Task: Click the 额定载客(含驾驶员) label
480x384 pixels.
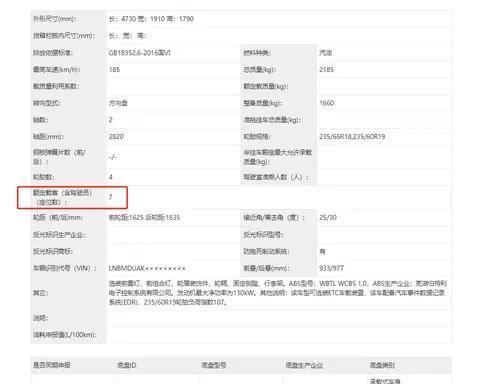Action: point(62,197)
